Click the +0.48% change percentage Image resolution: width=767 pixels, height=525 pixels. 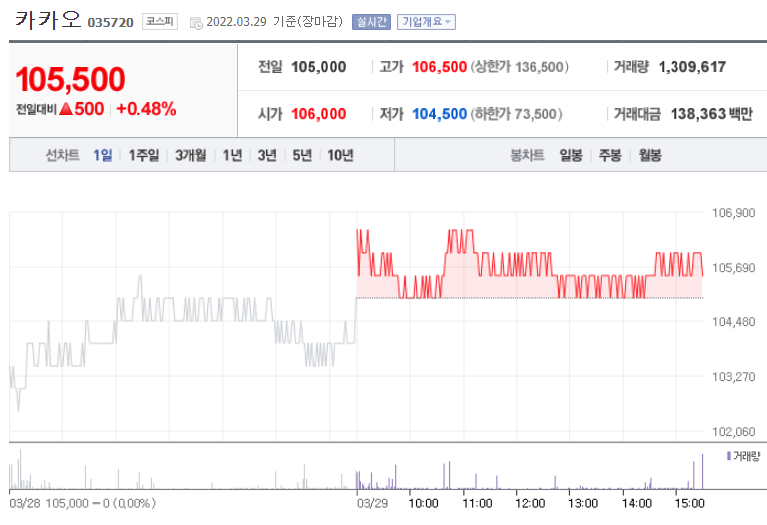[x=146, y=109]
